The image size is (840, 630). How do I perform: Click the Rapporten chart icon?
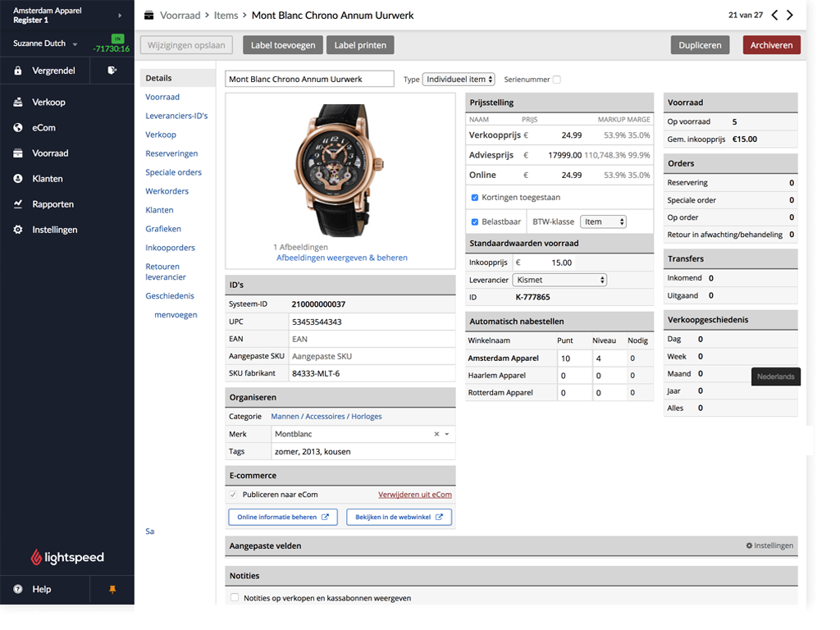pos(17,204)
